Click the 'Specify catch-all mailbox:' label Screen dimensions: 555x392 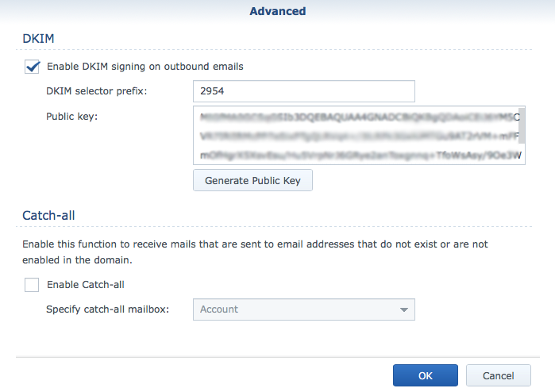pos(108,309)
